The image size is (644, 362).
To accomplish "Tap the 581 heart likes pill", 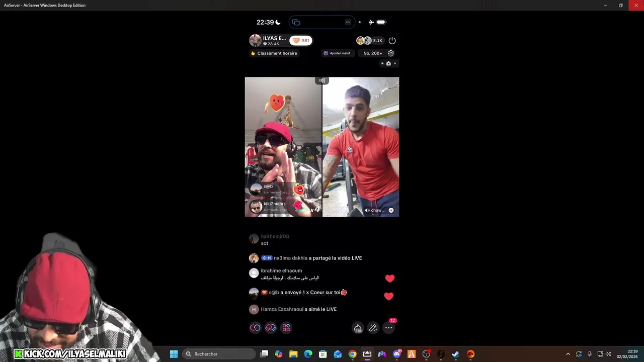I will (x=301, y=41).
